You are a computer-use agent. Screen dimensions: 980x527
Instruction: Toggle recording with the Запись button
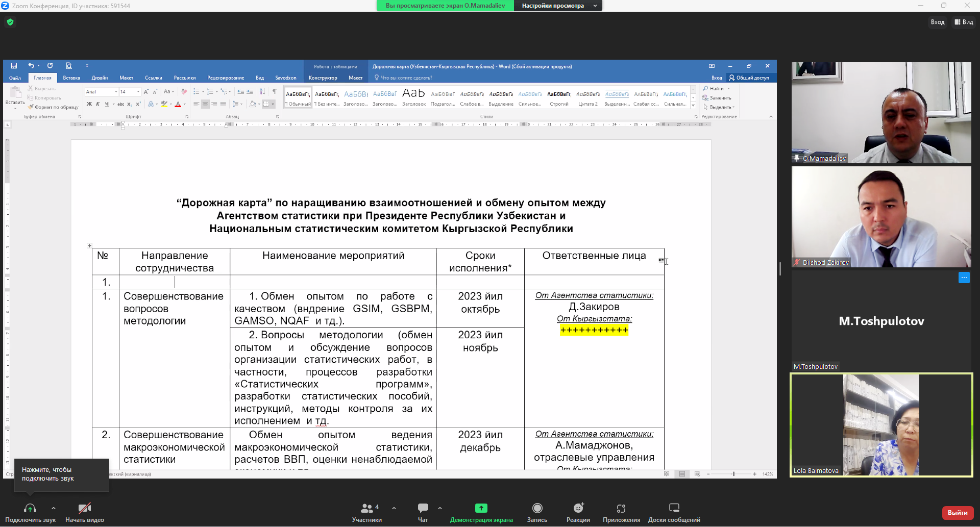537,509
